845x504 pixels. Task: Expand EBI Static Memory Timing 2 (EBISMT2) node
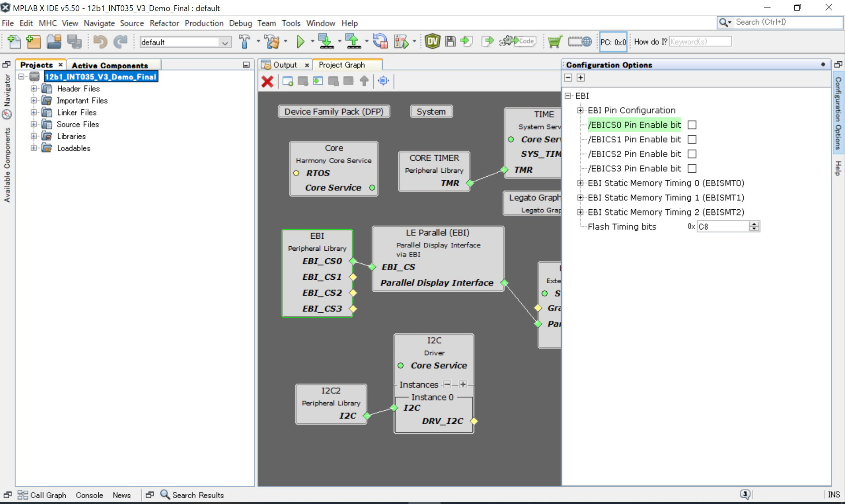(580, 212)
